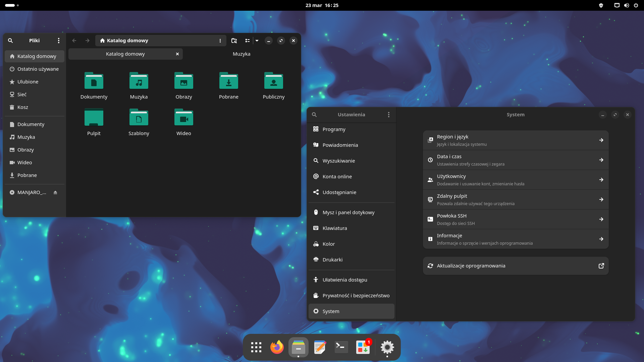Toggle list/grid view icon in Files
The image size is (644, 362).
(x=248, y=41)
